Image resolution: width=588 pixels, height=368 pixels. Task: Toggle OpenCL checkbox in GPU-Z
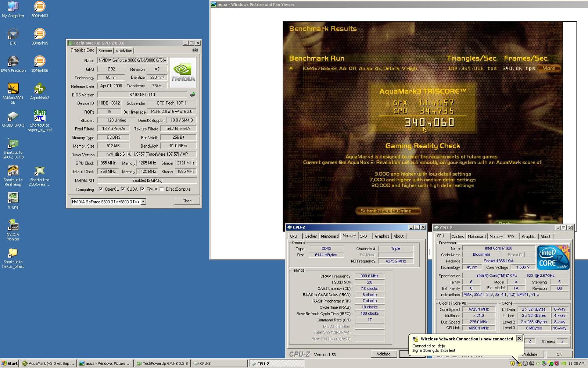coord(101,189)
